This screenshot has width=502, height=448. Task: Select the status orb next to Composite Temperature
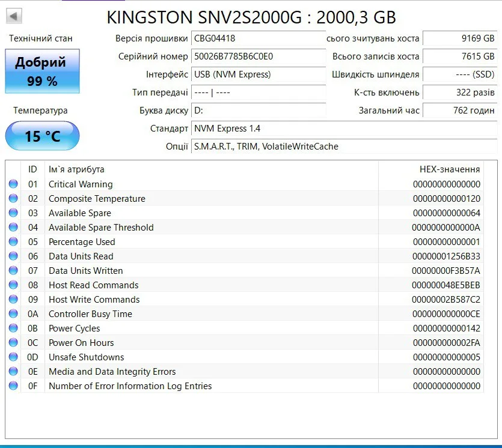[13, 198]
